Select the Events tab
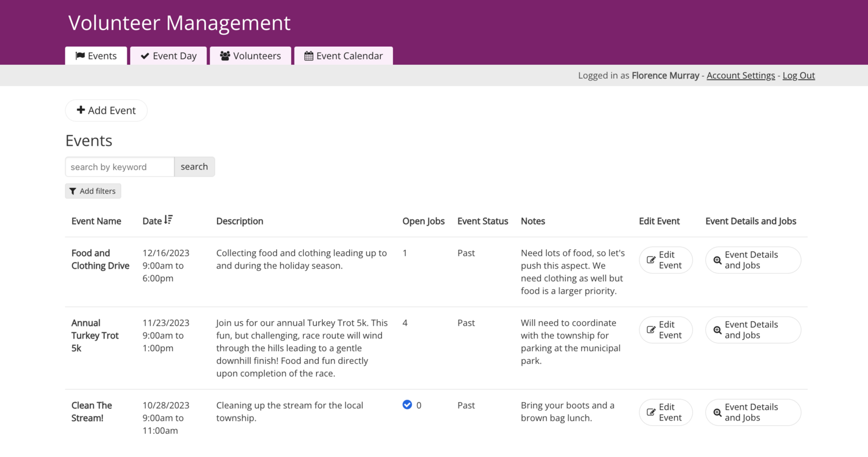The width and height of the screenshot is (868, 457). tap(96, 56)
